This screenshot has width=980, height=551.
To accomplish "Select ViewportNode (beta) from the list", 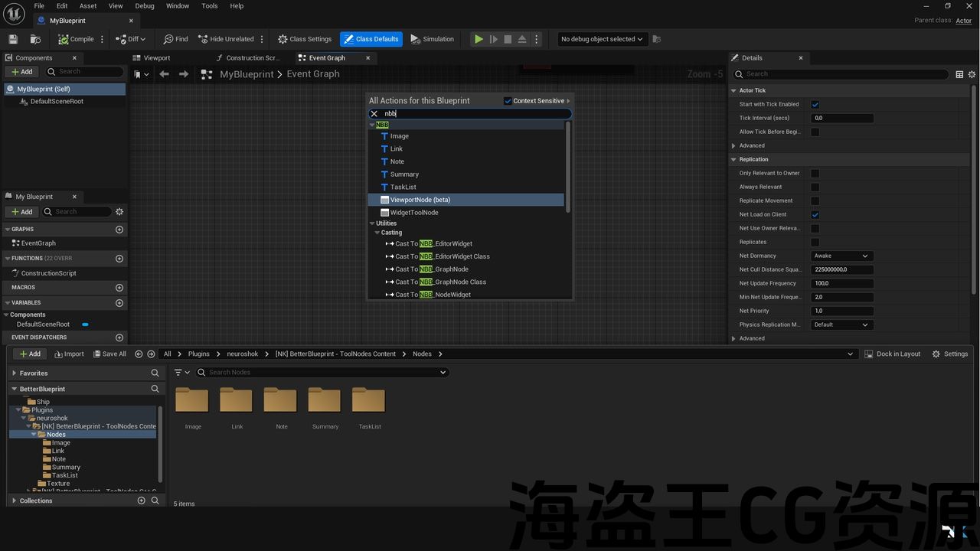I will coord(420,200).
